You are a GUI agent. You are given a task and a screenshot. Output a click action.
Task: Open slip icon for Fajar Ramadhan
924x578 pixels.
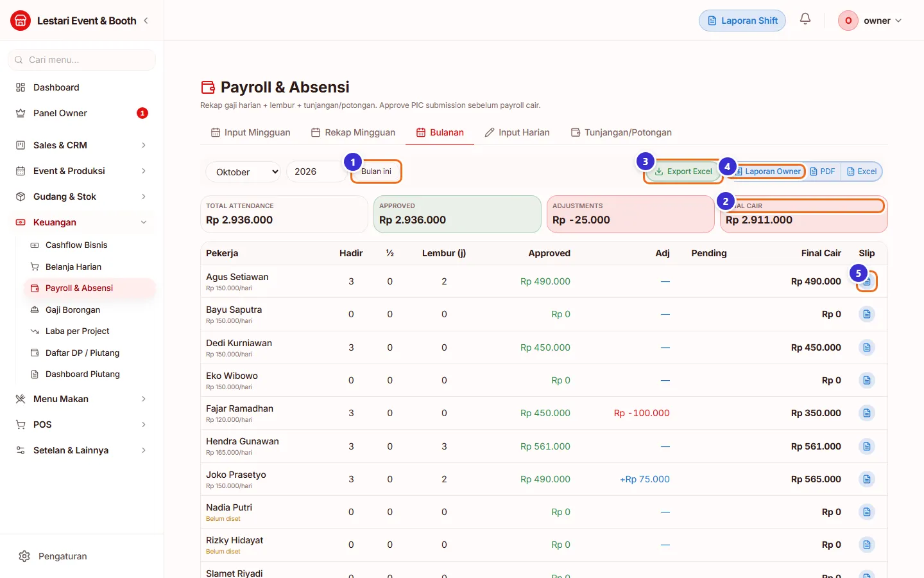(867, 413)
